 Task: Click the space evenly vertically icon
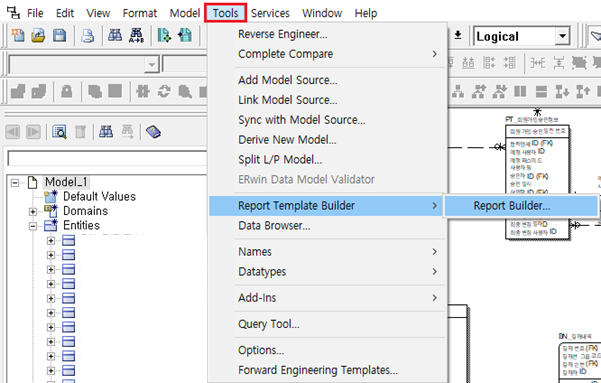point(558,62)
